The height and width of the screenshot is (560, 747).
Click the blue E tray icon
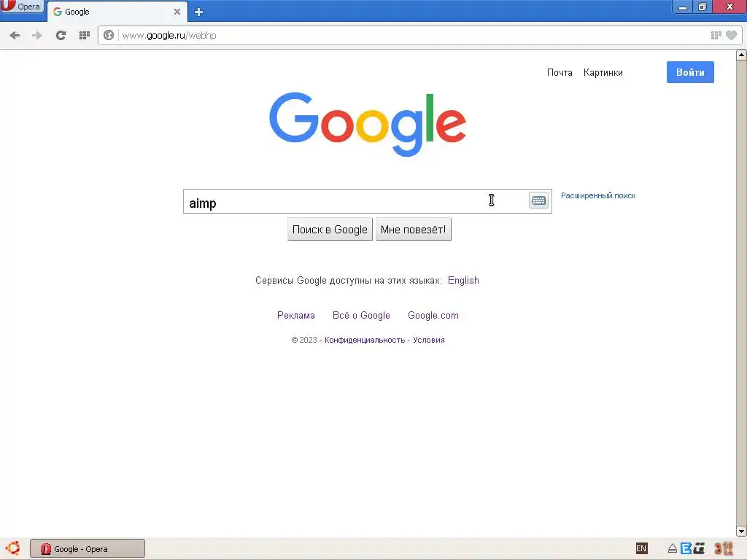(x=686, y=548)
